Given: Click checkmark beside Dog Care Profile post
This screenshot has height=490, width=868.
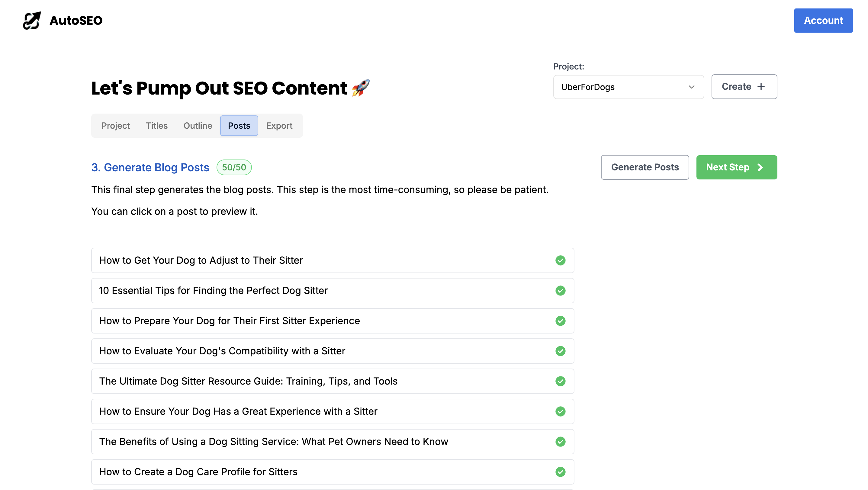Looking at the screenshot, I should tap(560, 472).
